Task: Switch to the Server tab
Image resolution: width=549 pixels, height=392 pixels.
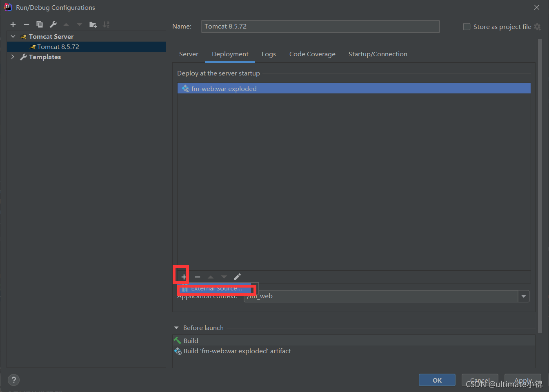Action: coord(189,54)
